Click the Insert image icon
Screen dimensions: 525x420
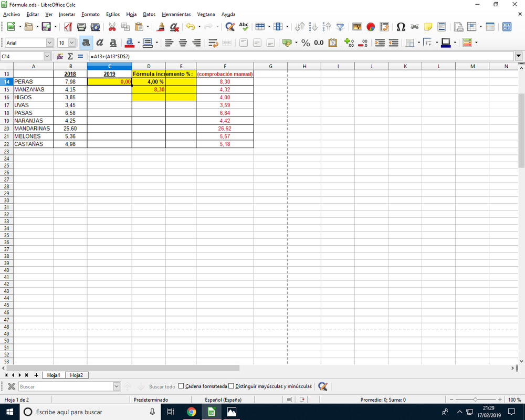click(x=357, y=26)
